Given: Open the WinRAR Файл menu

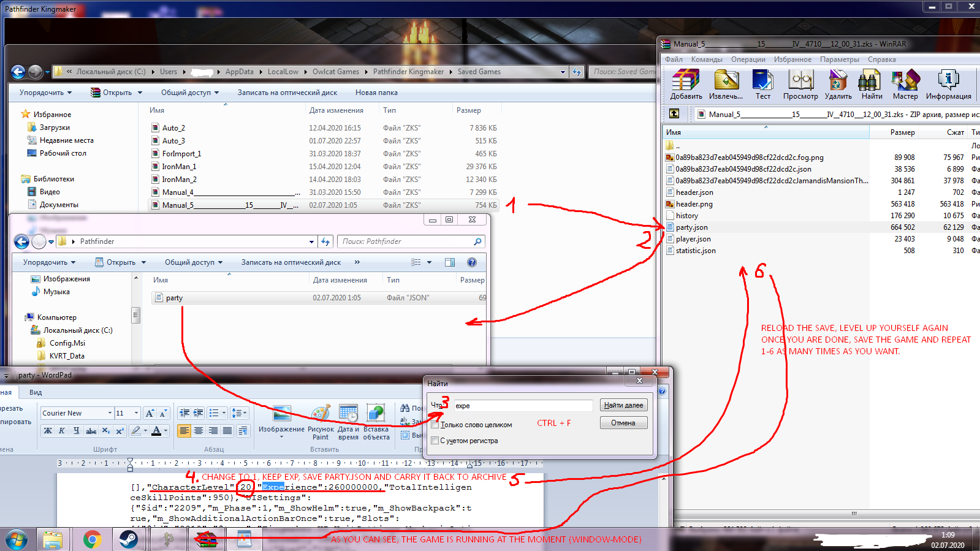Looking at the screenshot, I should [x=674, y=59].
